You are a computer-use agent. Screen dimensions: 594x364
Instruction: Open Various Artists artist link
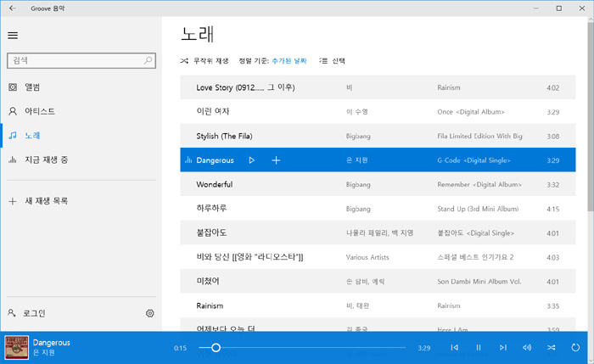click(367, 257)
